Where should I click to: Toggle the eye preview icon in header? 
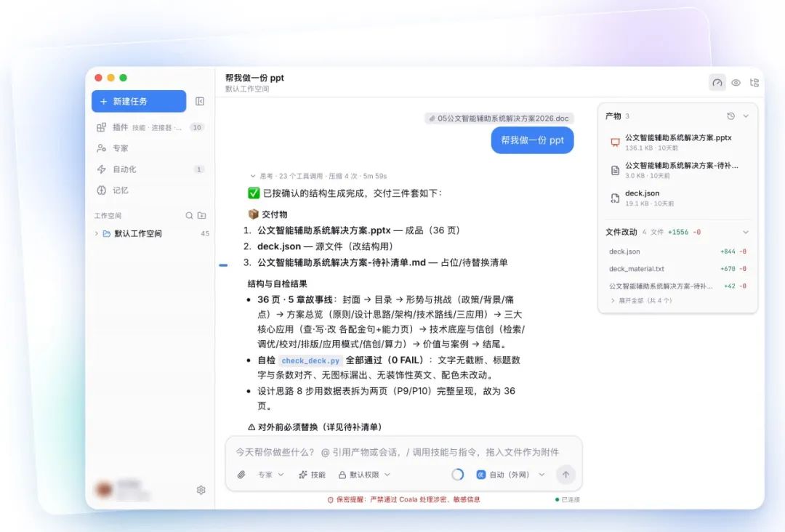tap(736, 83)
